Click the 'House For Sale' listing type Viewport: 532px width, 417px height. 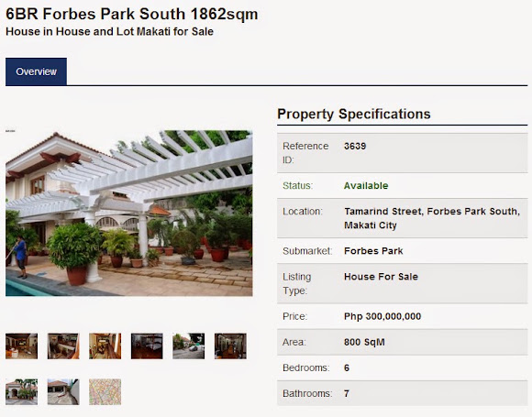pos(381,277)
